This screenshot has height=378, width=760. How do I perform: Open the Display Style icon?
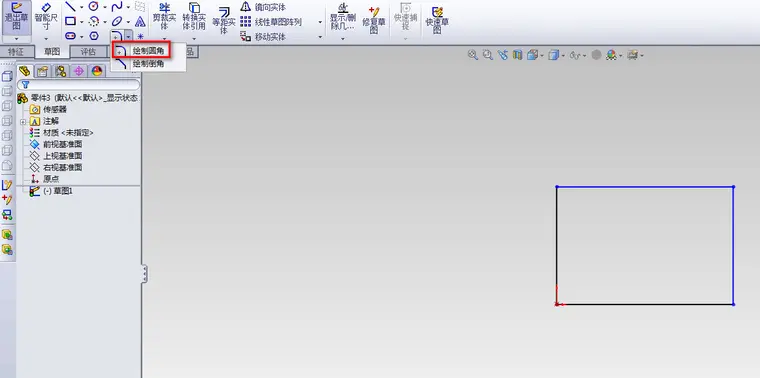click(553, 55)
